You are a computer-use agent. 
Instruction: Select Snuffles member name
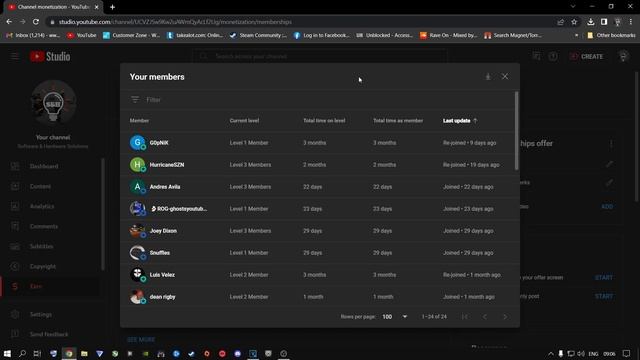[x=160, y=253]
